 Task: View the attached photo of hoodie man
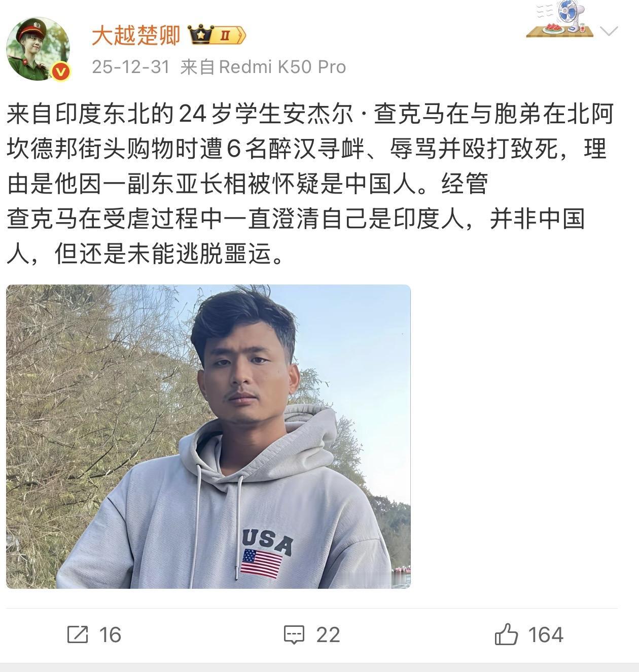(x=208, y=437)
